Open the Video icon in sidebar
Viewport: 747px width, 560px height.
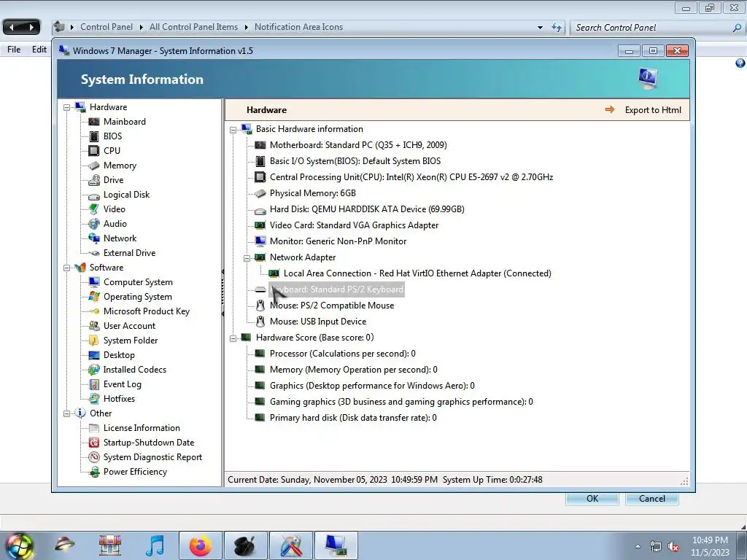tap(94, 209)
